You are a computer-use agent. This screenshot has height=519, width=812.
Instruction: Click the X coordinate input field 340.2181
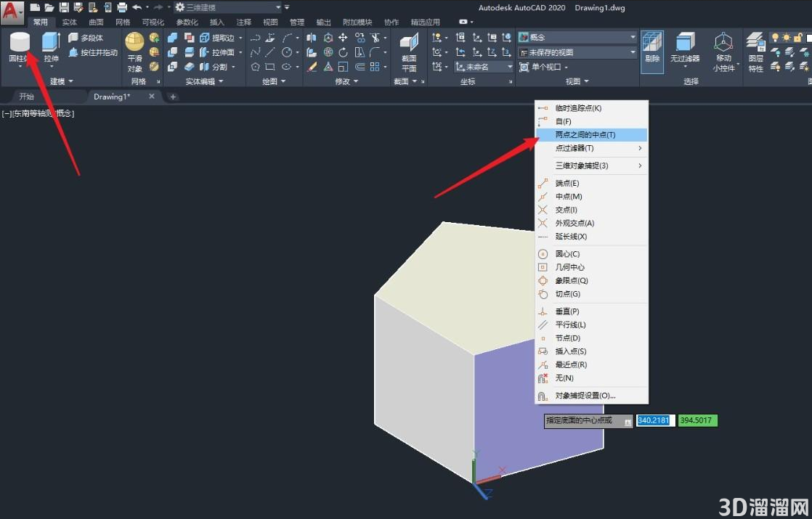pyautogui.click(x=656, y=420)
